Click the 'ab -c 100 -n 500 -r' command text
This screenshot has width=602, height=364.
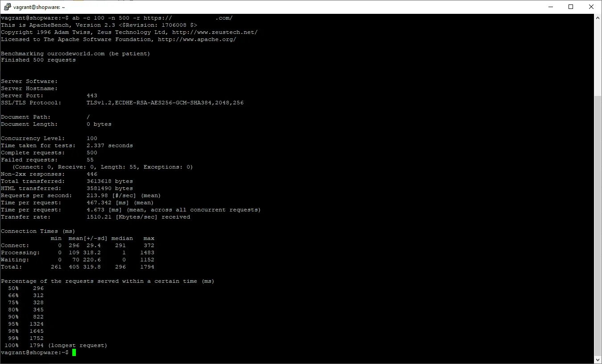click(106, 18)
